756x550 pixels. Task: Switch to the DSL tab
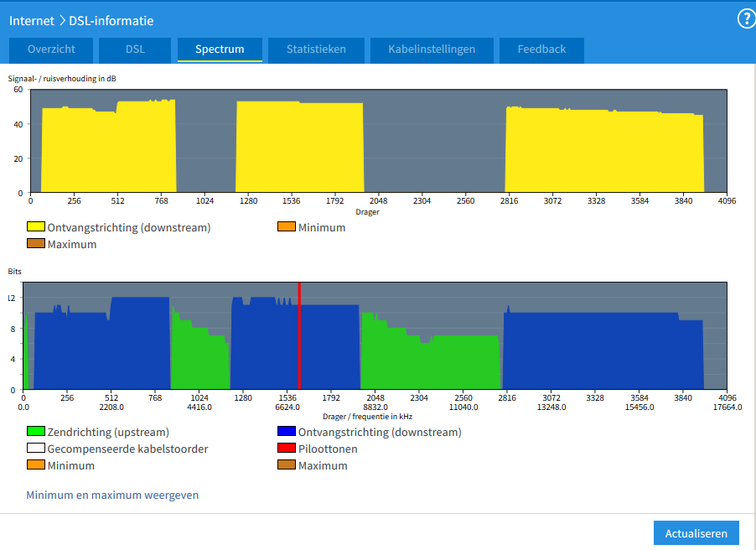tap(135, 49)
